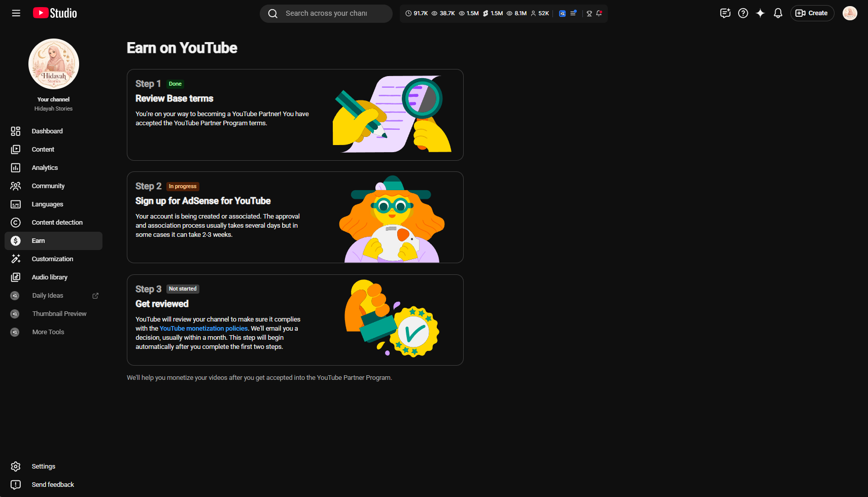
Task: Click the Hidayah Stories channel picture
Action: [54, 64]
